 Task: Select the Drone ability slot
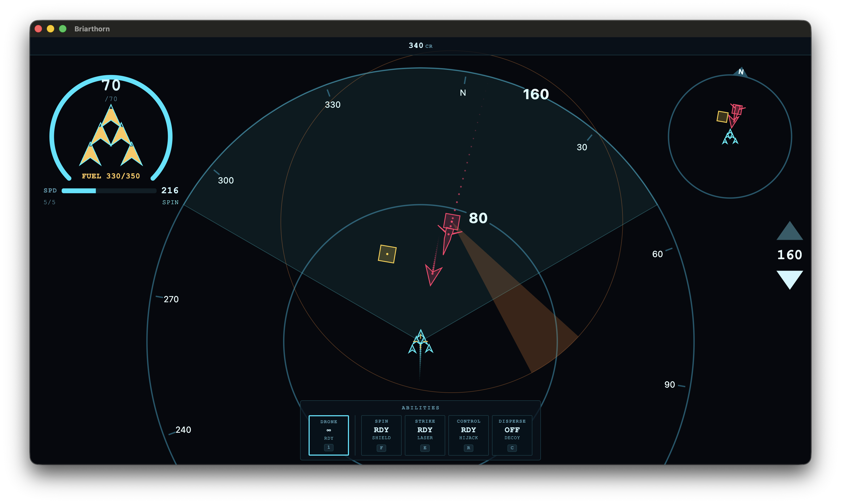coord(328,435)
